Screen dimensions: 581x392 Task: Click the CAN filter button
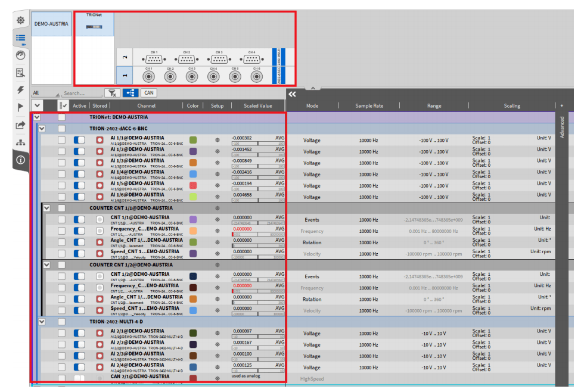148,93
